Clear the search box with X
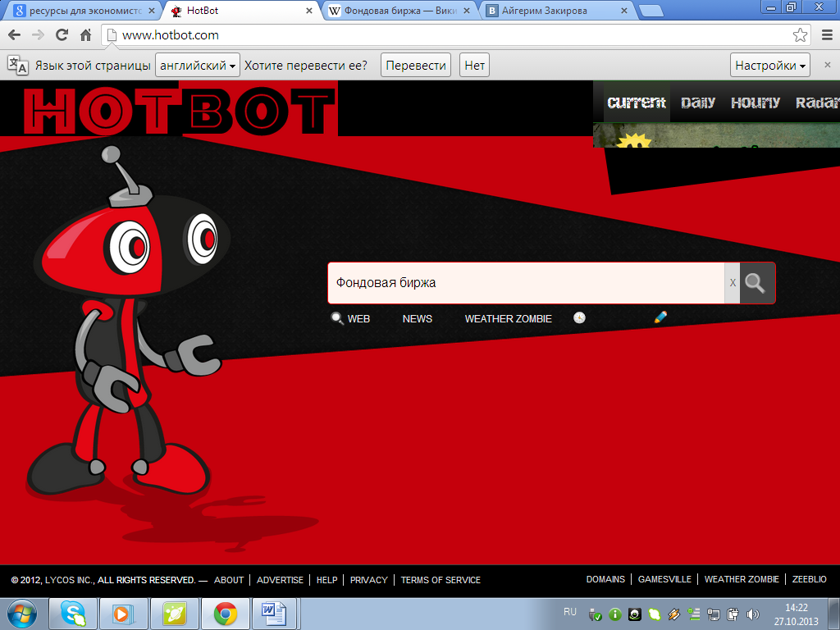 (733, 283)
